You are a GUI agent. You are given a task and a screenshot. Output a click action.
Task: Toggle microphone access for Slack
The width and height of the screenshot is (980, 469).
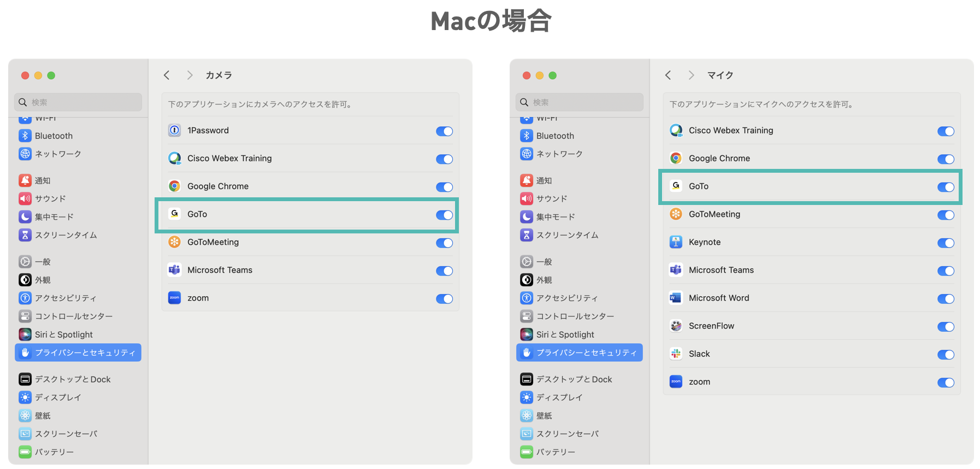click(946, 354)
